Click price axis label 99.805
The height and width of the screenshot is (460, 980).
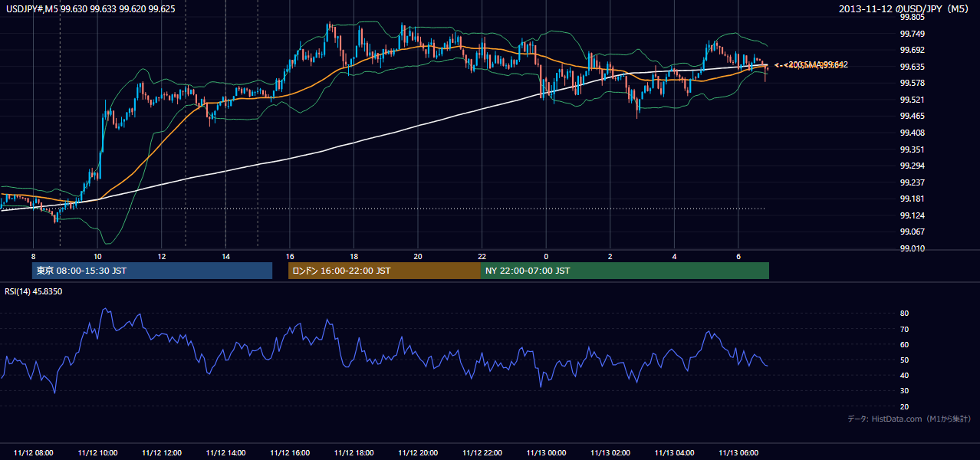pyautogui.click(x=913, y=17)
